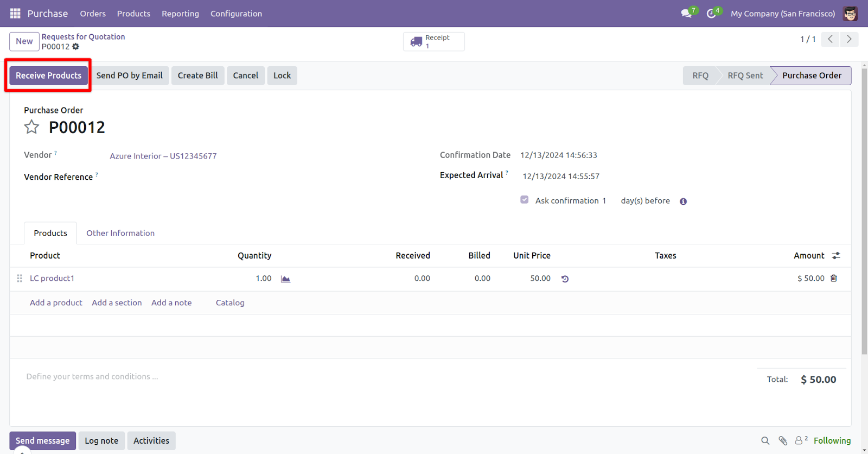Screen dimensions: 868x454
Task: Click the info icon beside day(s) before
Action: click(x=683, y=201)
